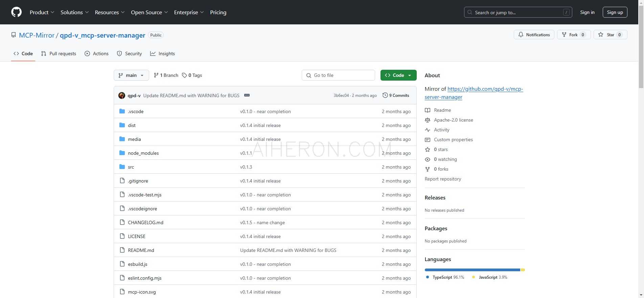Open the Resources dropdown menu
Screen dimensions: 644x298
click(x=110, y=12)
